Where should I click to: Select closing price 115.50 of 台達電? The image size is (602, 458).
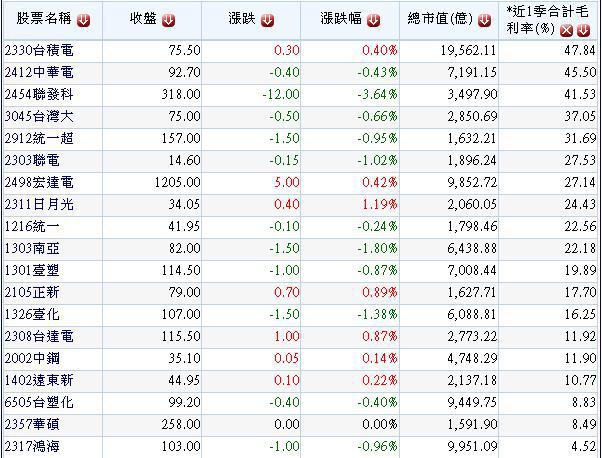click(x=181, y=336)
